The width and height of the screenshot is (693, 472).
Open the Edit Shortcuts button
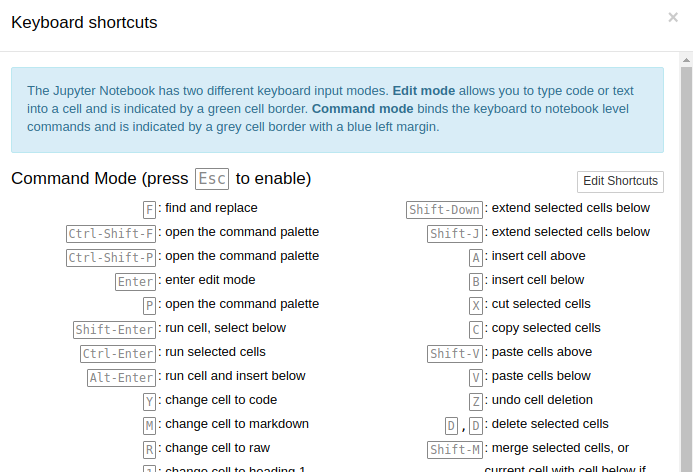620,182
